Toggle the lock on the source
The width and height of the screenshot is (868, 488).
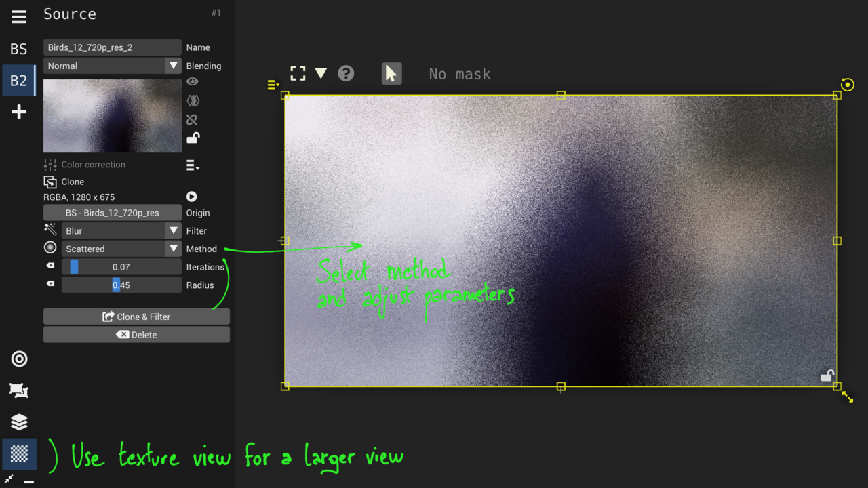pyautogui.click(x=193, y=138)
